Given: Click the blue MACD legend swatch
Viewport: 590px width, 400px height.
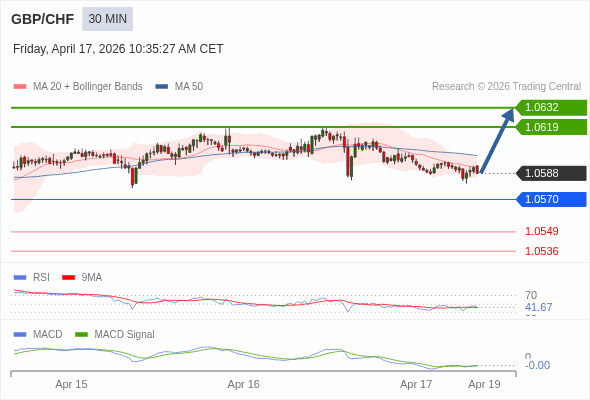Looking at the screenshot, I should pos(20,335).
